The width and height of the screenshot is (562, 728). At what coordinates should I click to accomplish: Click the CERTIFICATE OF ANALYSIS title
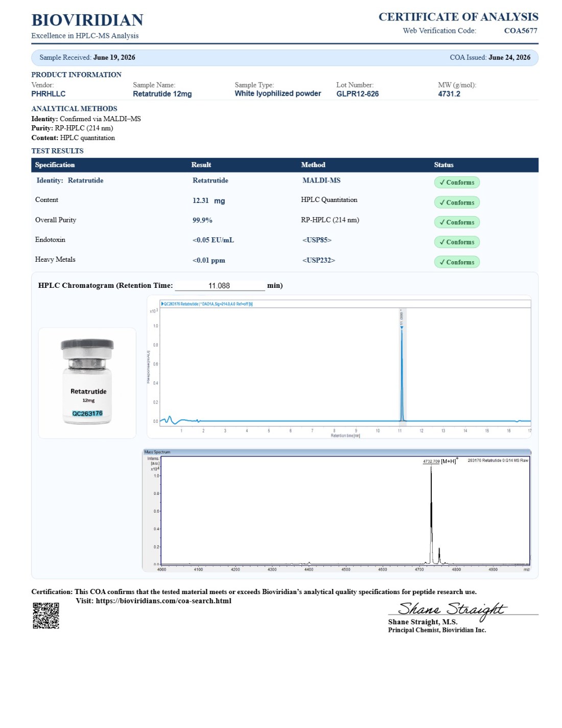[458, 17]
